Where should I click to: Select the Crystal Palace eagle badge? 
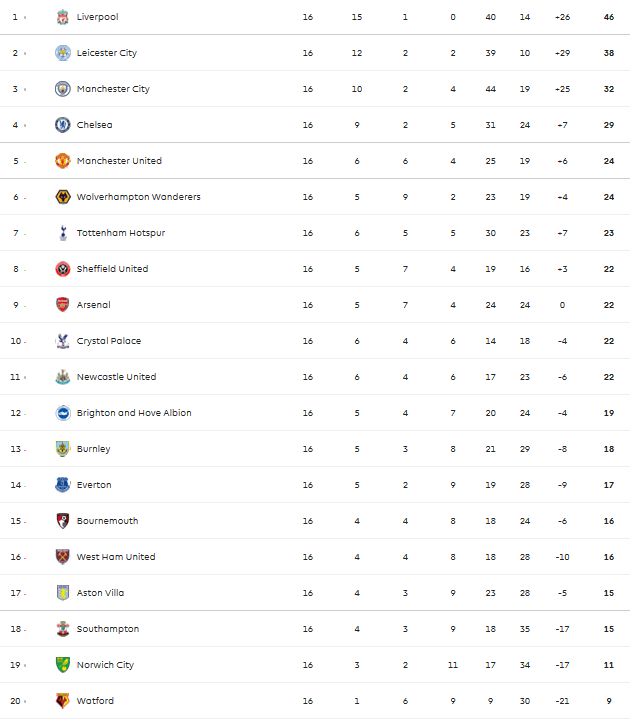tap(63, 341)
